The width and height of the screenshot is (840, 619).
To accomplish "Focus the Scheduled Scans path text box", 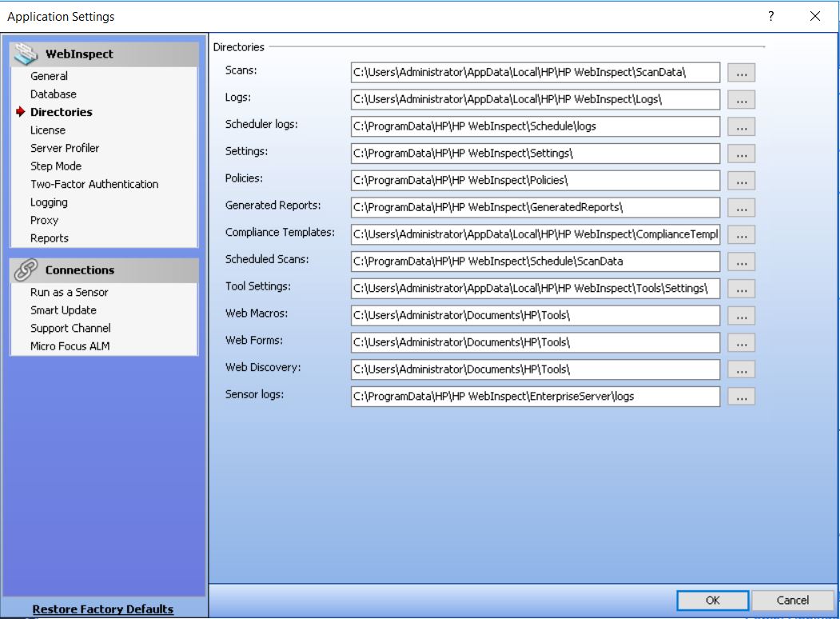I will (535, 262).
